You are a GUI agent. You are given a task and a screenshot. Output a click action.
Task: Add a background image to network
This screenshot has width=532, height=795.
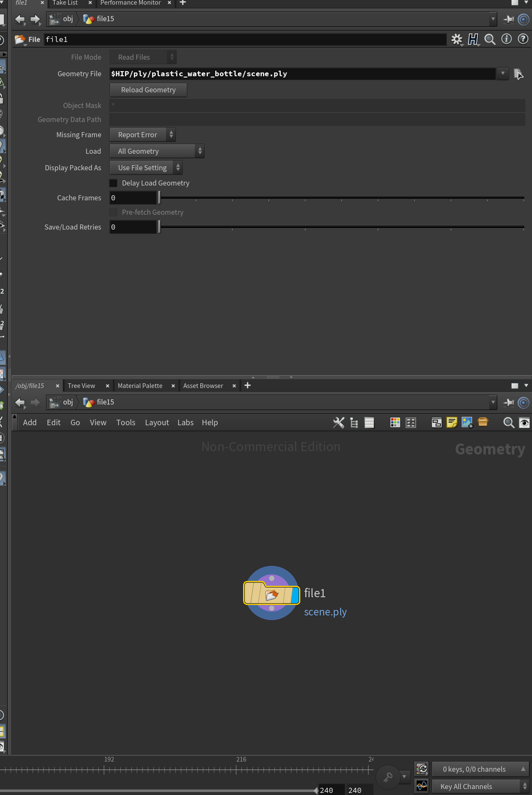467,423
